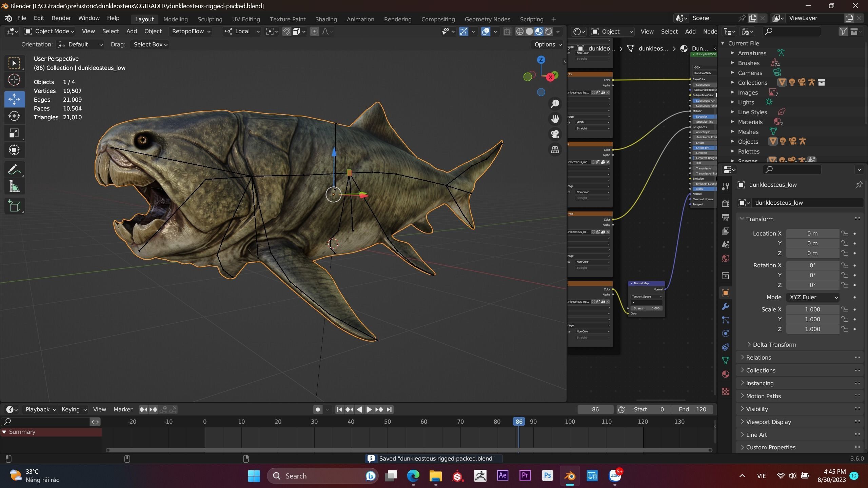Select the Annotate tool
The height and width of the screenshot is (488, 868).
[x=14, y=169]
